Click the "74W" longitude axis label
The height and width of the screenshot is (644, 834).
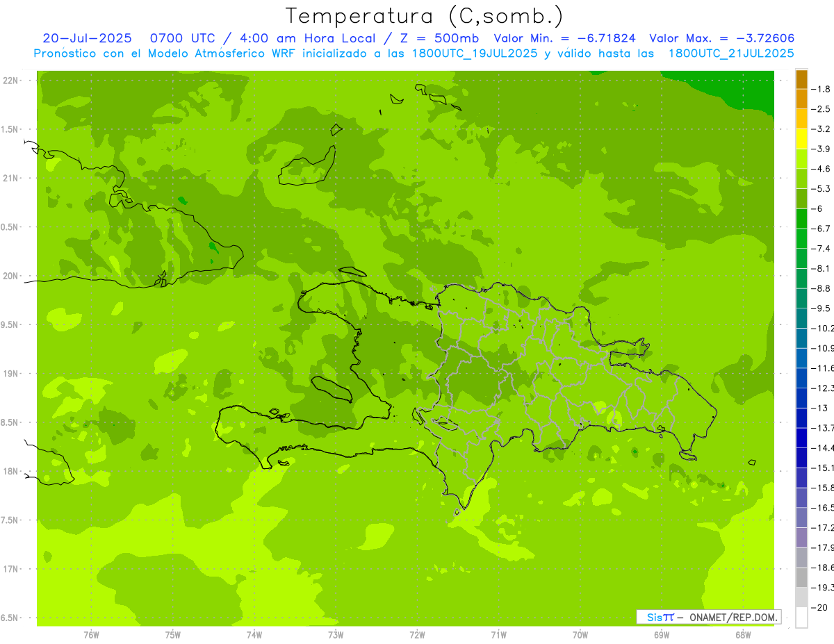(x=254, y=634)
